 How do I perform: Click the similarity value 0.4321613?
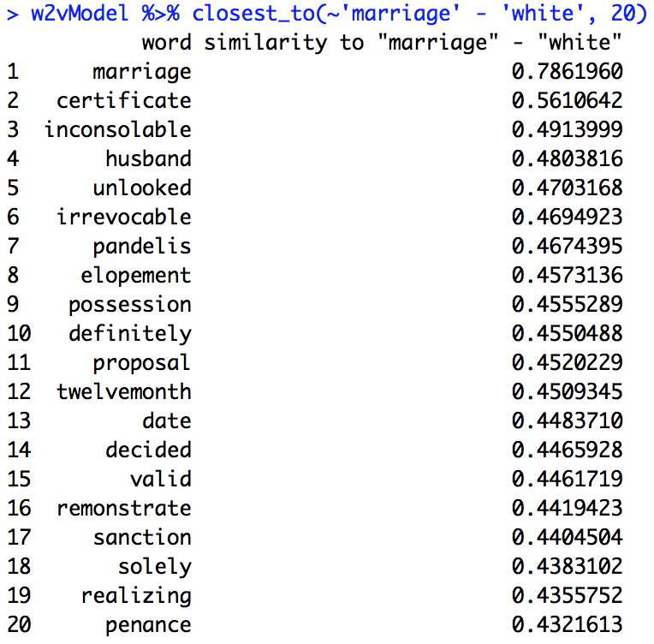pos(567,625)
